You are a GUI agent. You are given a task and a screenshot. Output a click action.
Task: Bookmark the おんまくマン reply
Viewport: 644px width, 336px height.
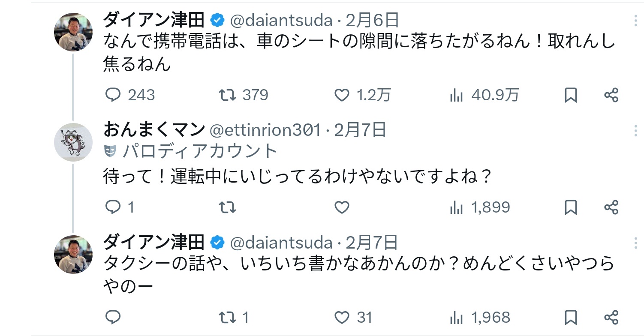570,207
